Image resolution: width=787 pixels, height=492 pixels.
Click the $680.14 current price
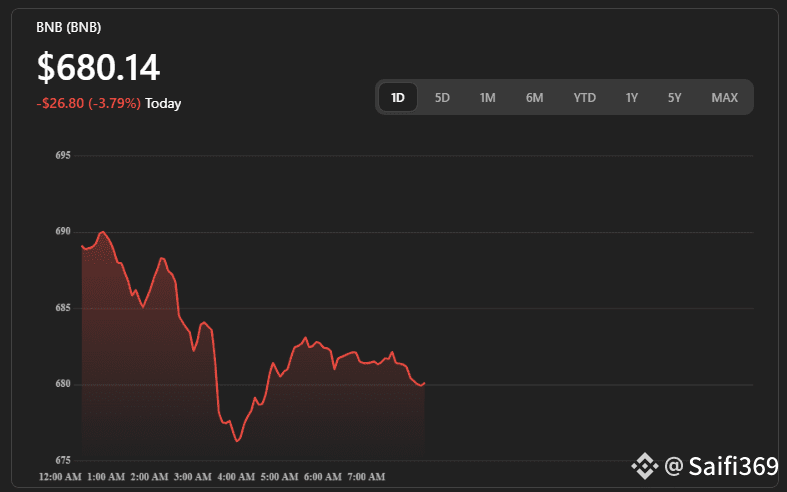(98, 67)
